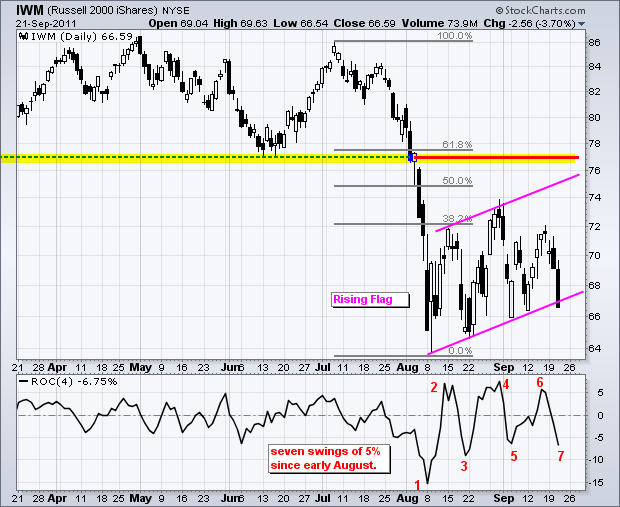This screenshot has width=620, height=507.
Task: Click the red resistance line segment
Action: click(x=497, y=158)
